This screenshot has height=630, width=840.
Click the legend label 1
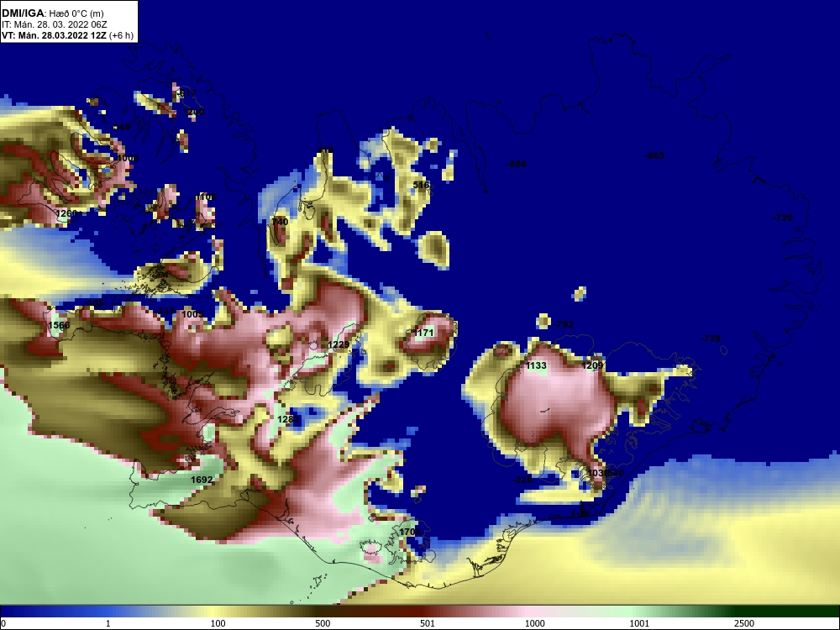[108, 623]
